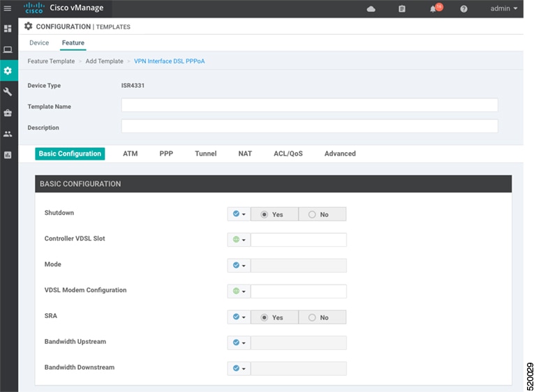Open the admin user dropdown
The width and height of the screenshot is (534, 392).
(x=504, y=8)
